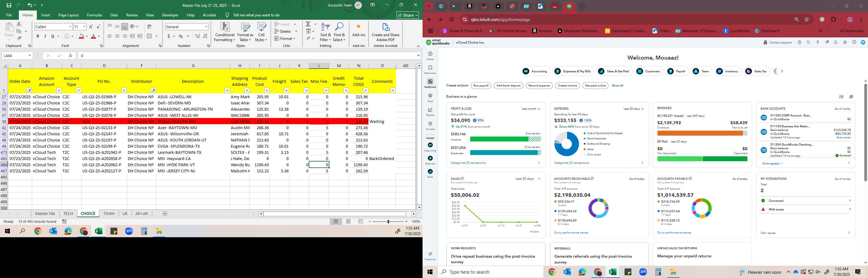Click customize dashboard layout sliders icon
868x278 pixels.
pos(841,97)
